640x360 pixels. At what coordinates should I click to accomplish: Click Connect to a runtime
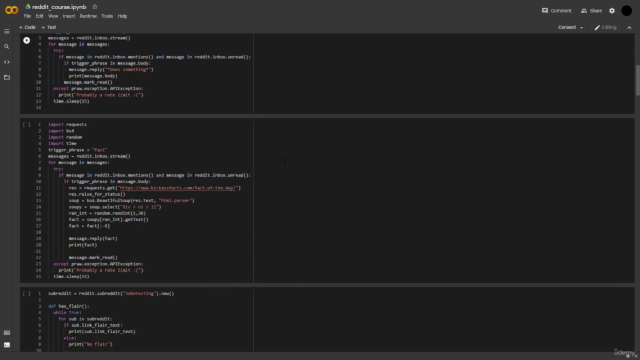(567, 27)
